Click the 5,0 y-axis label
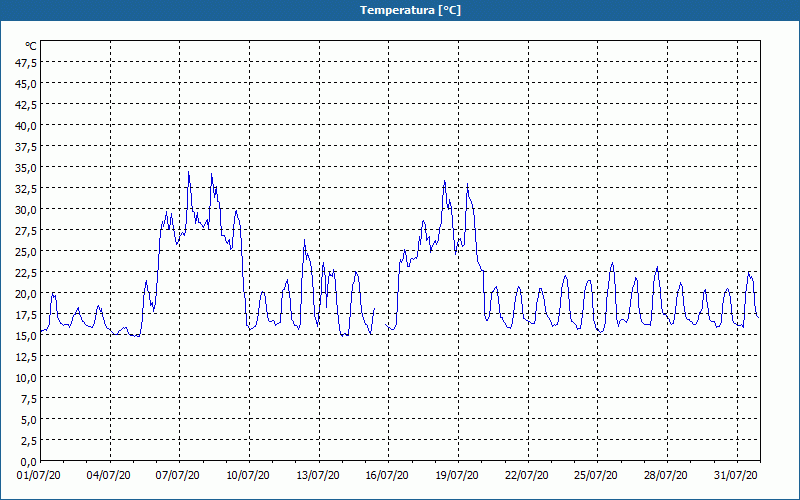 coord(29,420)
